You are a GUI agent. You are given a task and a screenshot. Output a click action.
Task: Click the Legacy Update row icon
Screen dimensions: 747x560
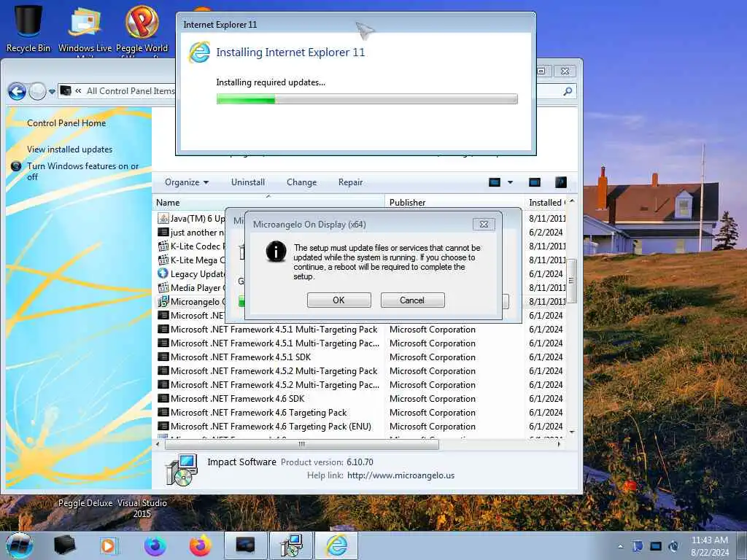(163, 274)
